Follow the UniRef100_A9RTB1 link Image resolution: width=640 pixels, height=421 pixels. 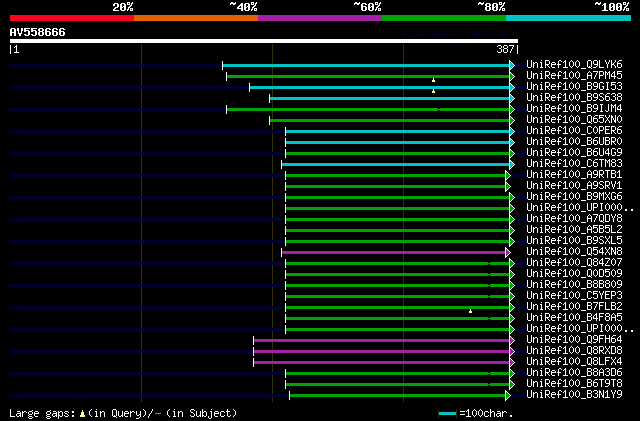coord(574,175)
